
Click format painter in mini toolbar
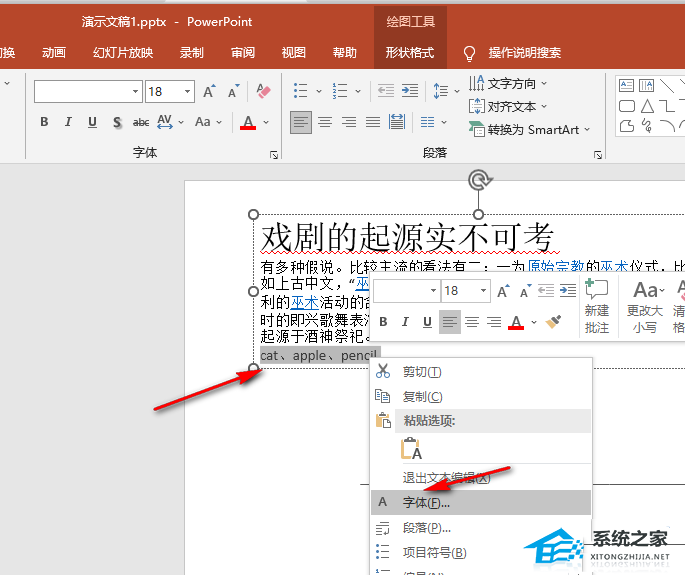click(x=554, y=322)
